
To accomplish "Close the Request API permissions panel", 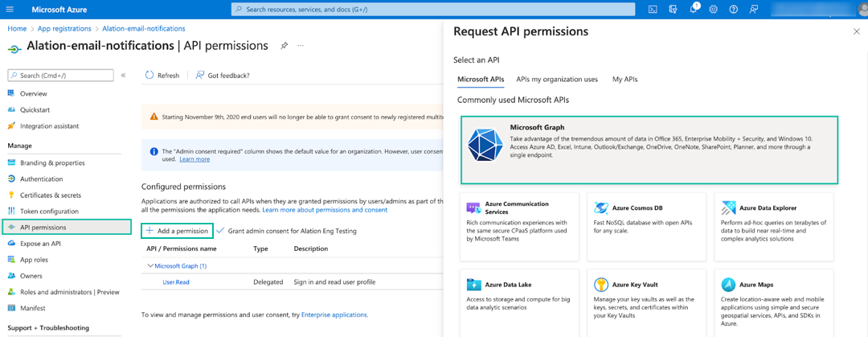I will pyautogui.click(x=857, y=31).
